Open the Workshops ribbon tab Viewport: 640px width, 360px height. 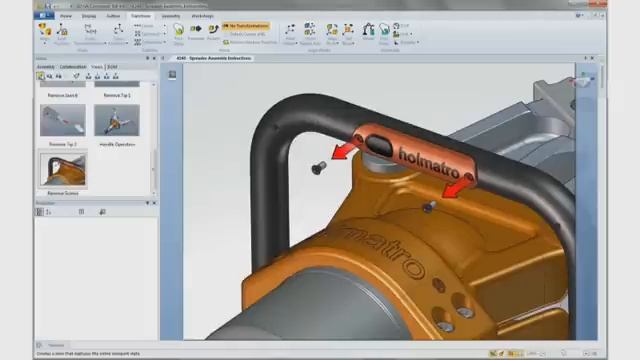click(202, 16)
